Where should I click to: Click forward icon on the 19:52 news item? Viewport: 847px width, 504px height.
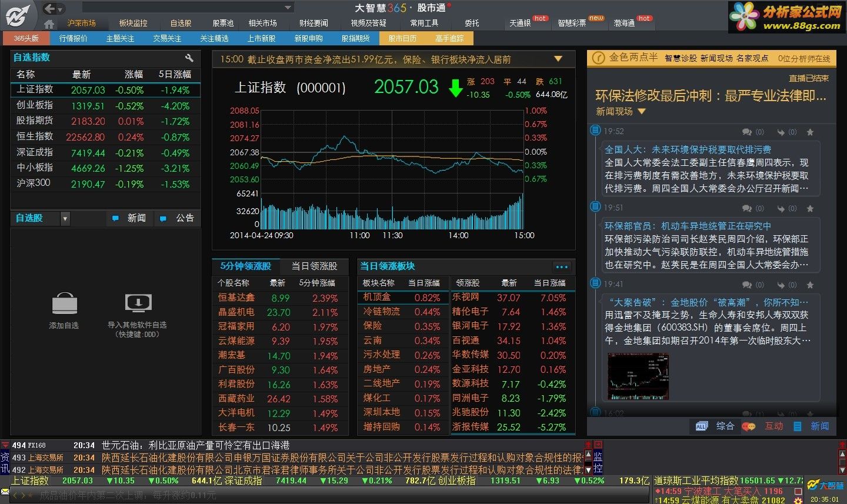click(781, 132)
